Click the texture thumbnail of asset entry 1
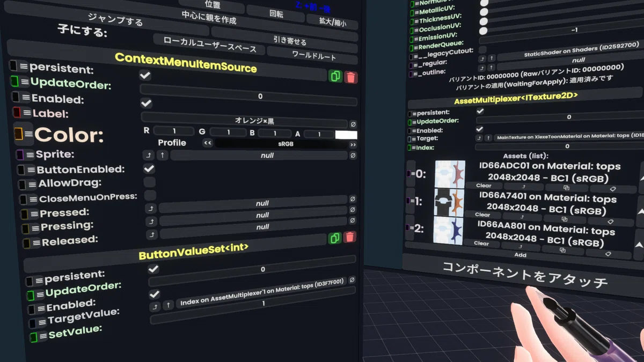This screenshot has height=362, width=644. [x=449, y=202]
